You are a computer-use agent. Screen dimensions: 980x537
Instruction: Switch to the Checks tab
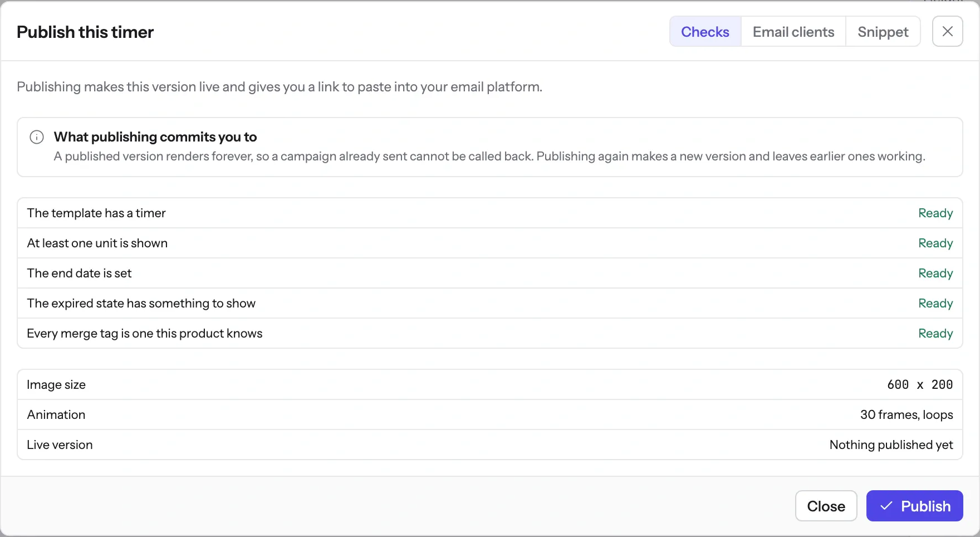(705, 32)
